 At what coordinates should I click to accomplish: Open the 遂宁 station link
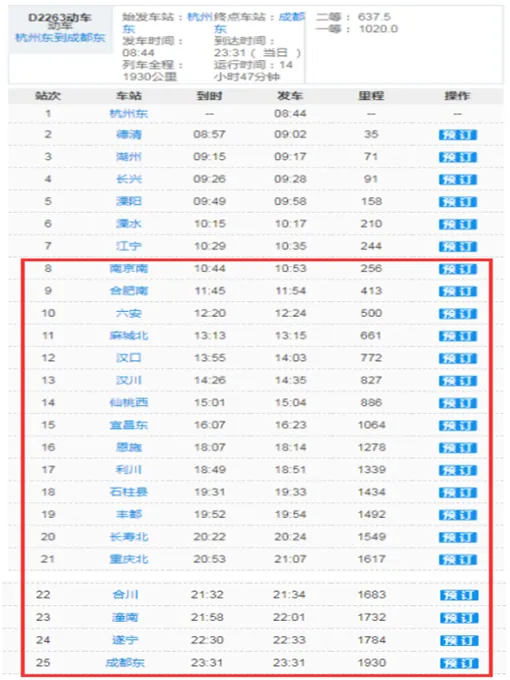(x=125, y=640)
